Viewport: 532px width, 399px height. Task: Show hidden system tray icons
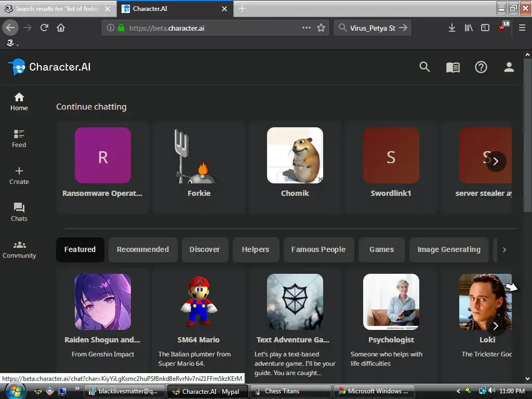pos(458,391)
